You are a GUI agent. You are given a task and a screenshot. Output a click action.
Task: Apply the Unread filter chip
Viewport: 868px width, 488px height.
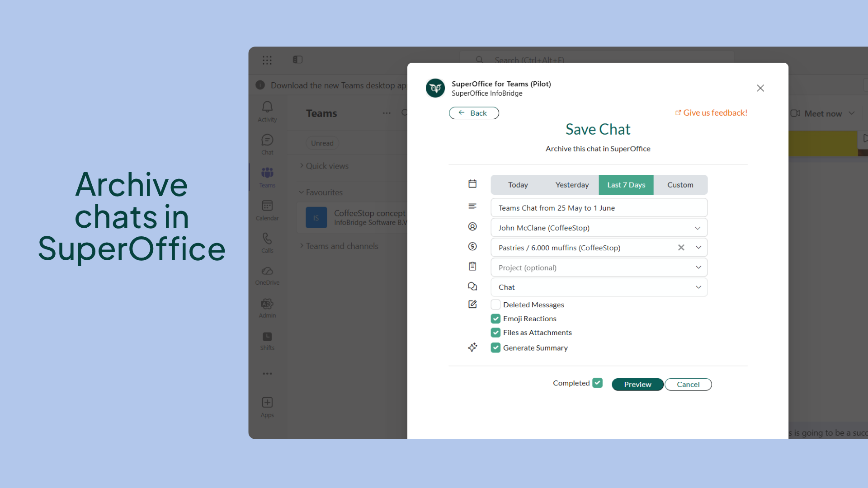pos(322,143)
